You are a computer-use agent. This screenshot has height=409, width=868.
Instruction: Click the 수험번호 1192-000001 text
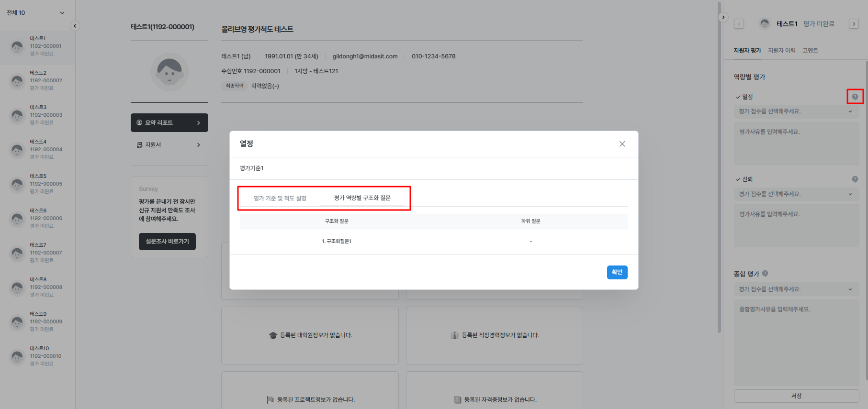click(251, 71)
